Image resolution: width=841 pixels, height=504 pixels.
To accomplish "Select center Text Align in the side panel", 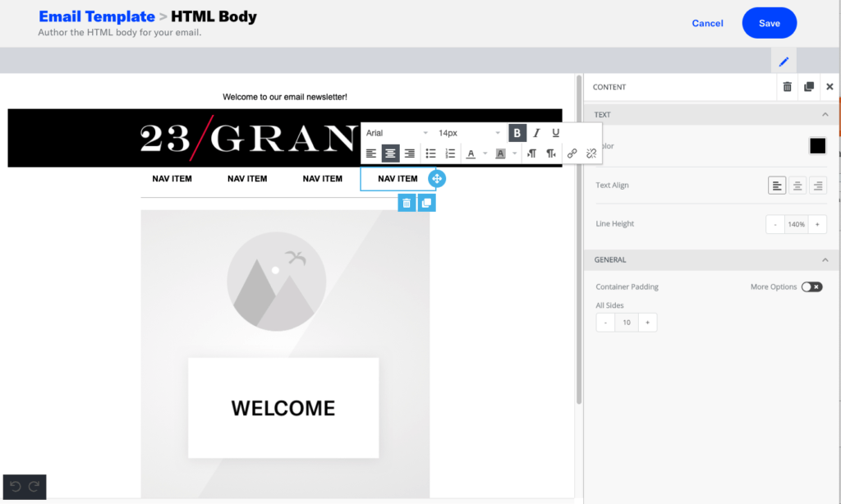I will 797,186.
